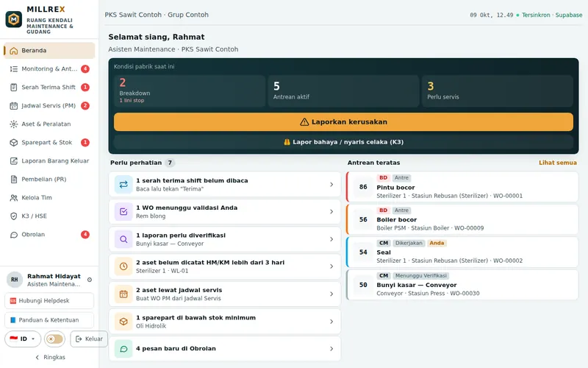
Task: Click the K3 / HSE shield icon
Action: coord(14,216)
